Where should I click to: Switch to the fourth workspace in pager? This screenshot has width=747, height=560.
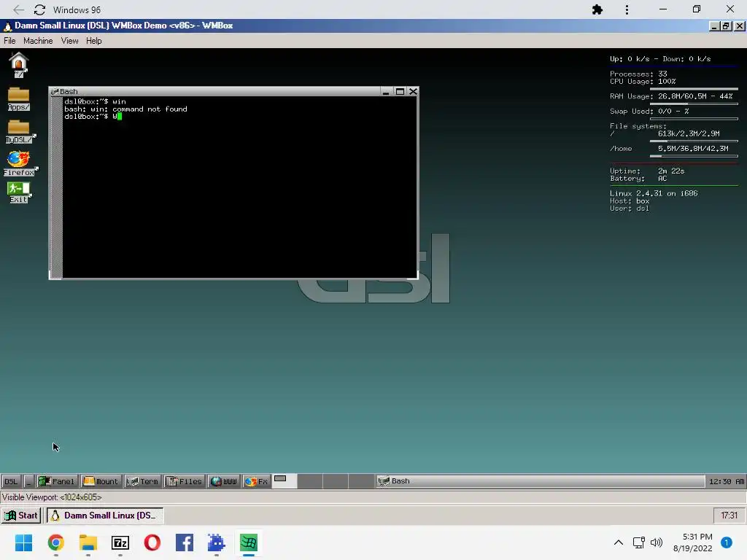[361, 481]
